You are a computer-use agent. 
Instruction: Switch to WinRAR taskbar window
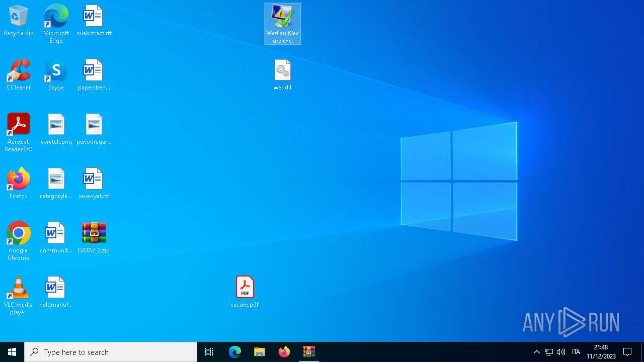point(309,352)
